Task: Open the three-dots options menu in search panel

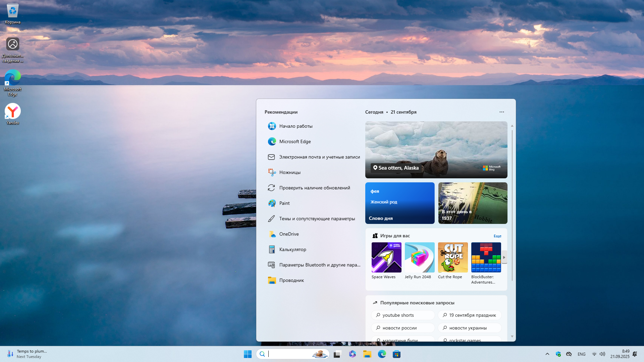Action: click(x=501, y=112)
